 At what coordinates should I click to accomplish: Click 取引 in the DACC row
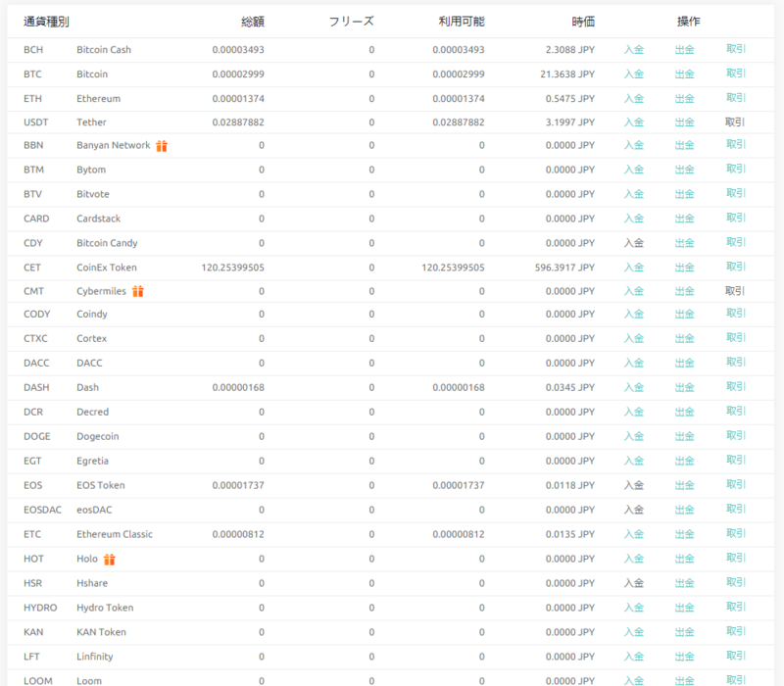coord(736,363)
